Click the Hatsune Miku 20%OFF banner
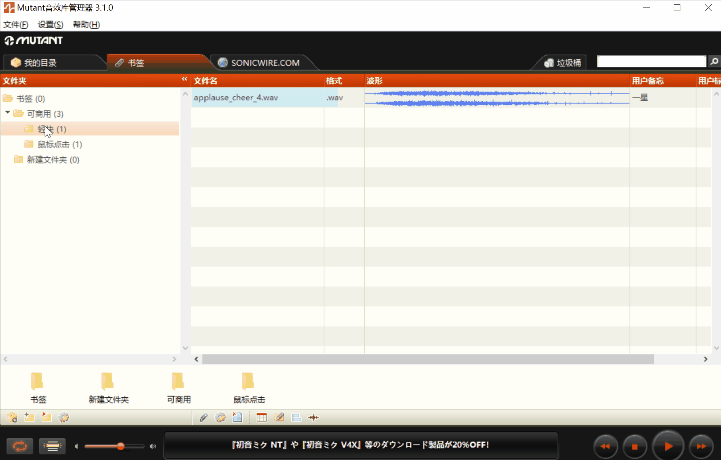Image resolution: width=721 pixels, height=460 pixels. (360, 445)
